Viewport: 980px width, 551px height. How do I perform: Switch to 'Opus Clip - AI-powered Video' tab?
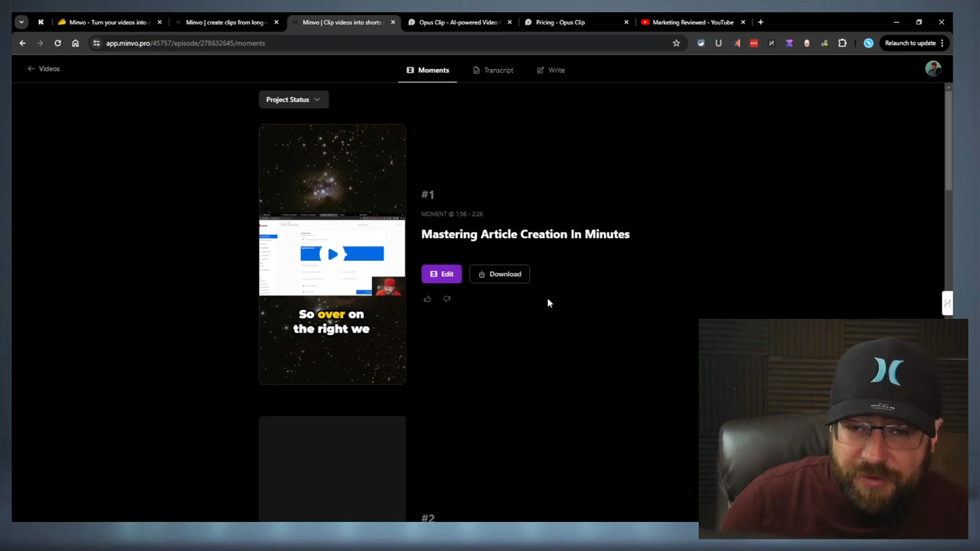(x=458, y=22)
